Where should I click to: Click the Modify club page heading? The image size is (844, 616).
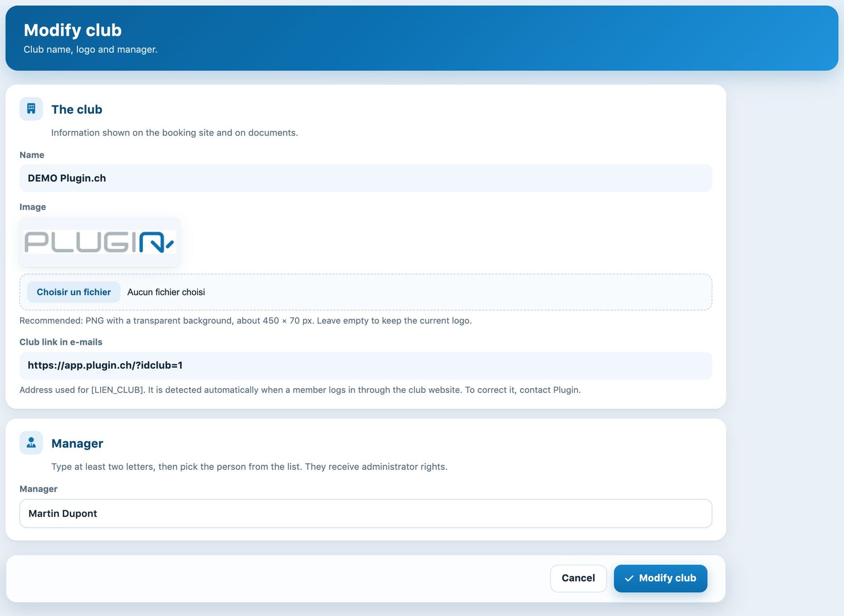click(73, 30)
